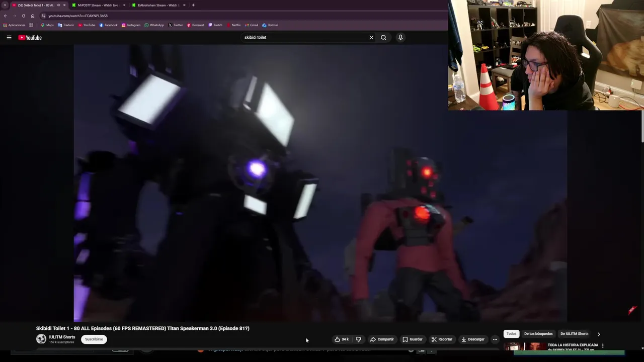Reload the page

coord(24,16)
